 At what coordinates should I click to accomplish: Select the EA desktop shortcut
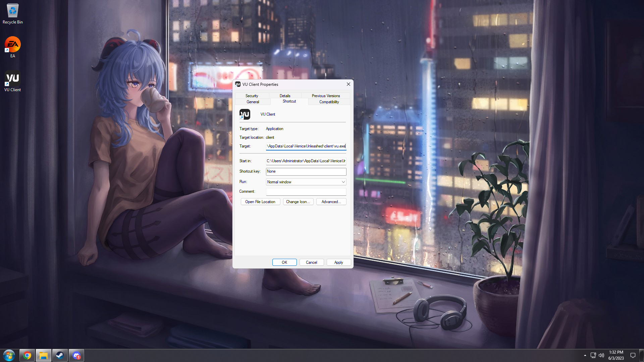(x=13, y=47)
